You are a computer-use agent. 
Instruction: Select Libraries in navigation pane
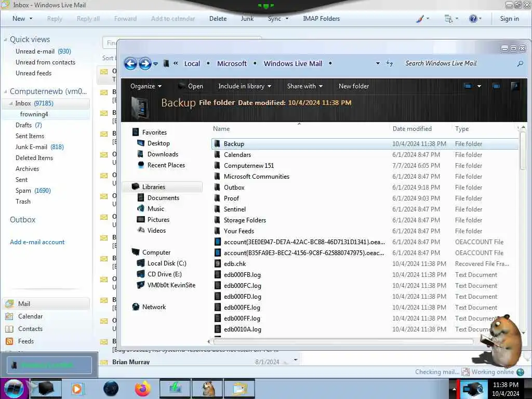[x=162, y=187]
